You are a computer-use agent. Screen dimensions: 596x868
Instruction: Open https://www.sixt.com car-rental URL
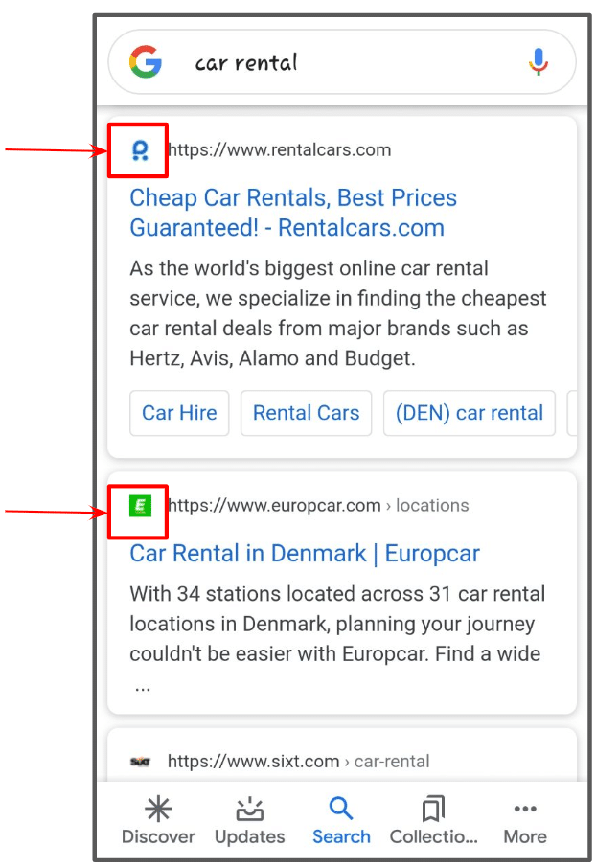[299, 762]
